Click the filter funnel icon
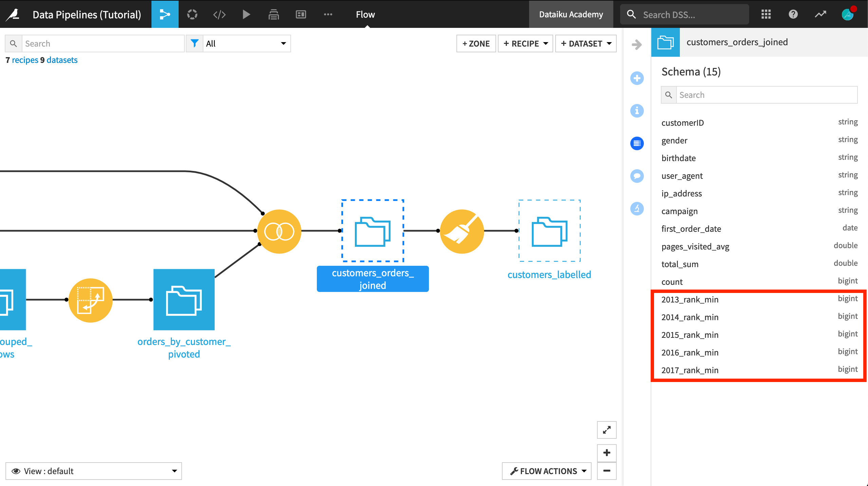The image size is (868, 486). 195,44
